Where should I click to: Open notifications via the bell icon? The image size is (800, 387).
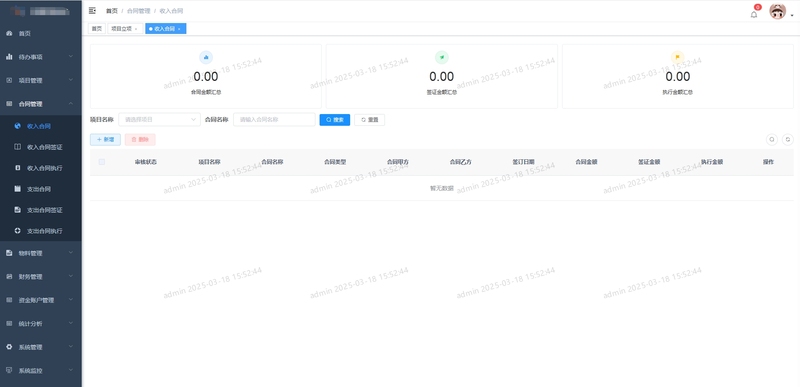point(754,14)
